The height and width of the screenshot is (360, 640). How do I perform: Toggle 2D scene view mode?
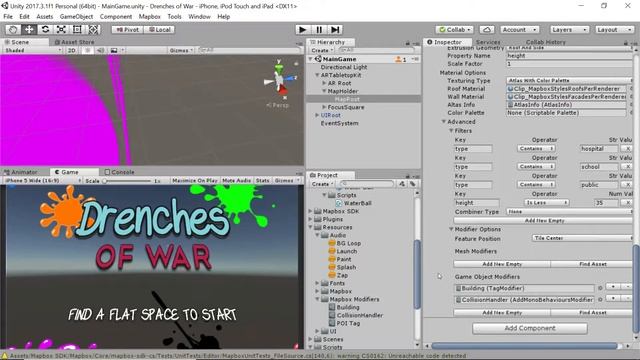(x=72, y=50)
